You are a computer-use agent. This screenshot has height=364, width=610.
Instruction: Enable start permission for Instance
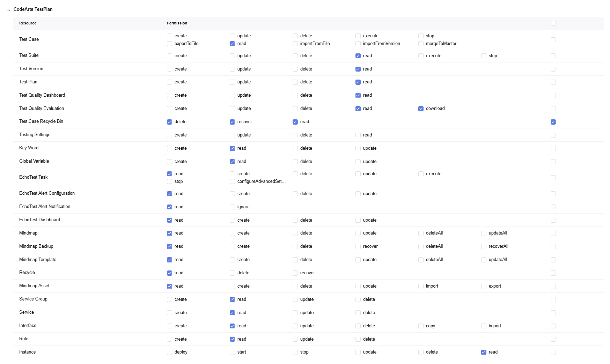pos(232,352)
